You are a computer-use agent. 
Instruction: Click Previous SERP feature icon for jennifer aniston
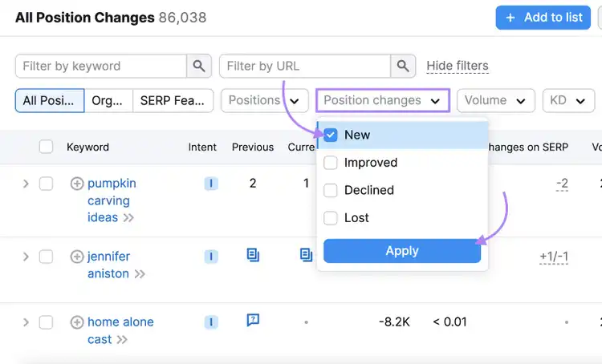click(x=253, y=255)
